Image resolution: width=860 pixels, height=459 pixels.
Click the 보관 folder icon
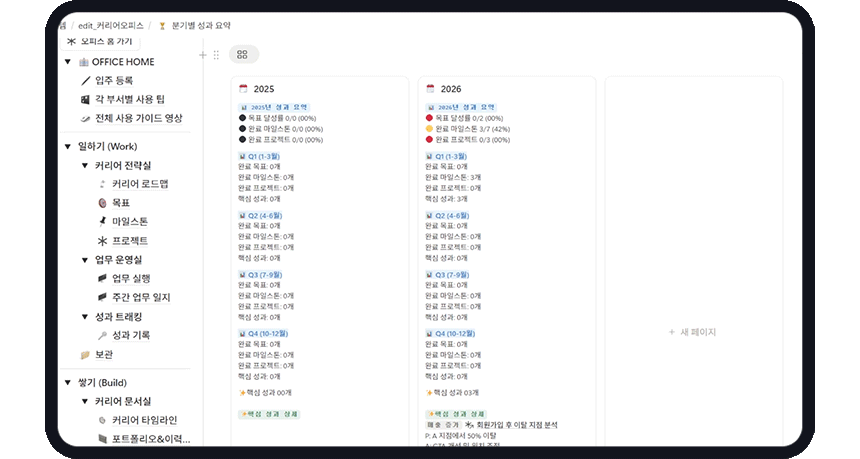85,355
